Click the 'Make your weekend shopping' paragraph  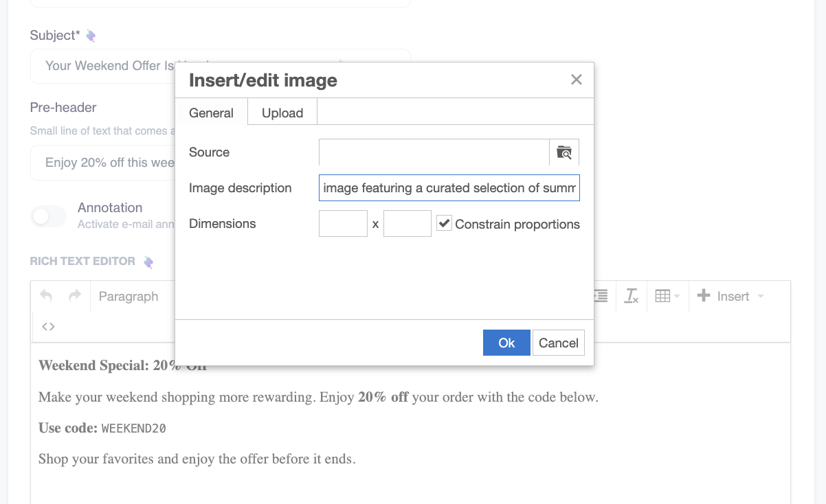(x=318, y=397)
